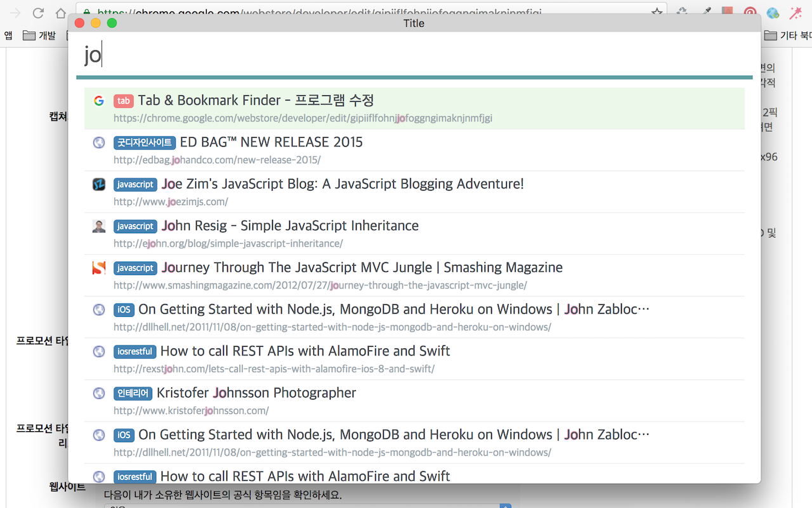The width and height of the screenshot is (812, 508).
Task: Open 'John Resig - Simple JavaScript Inheritance' result
Action: (290, 226)
